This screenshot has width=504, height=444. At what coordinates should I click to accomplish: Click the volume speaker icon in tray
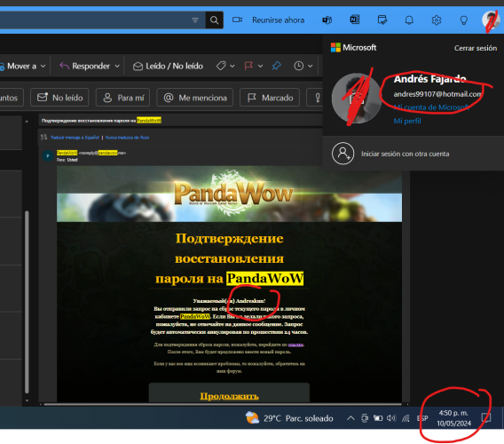(391, 418)
